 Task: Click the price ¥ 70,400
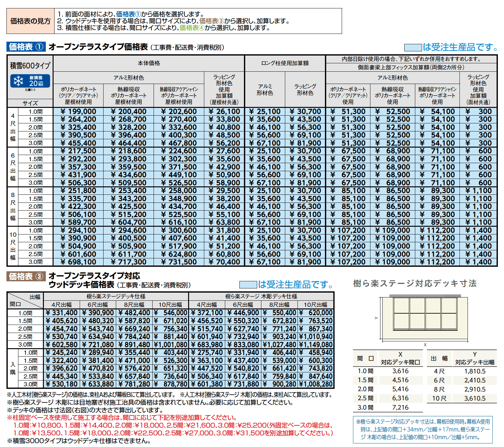coord(224,262)
